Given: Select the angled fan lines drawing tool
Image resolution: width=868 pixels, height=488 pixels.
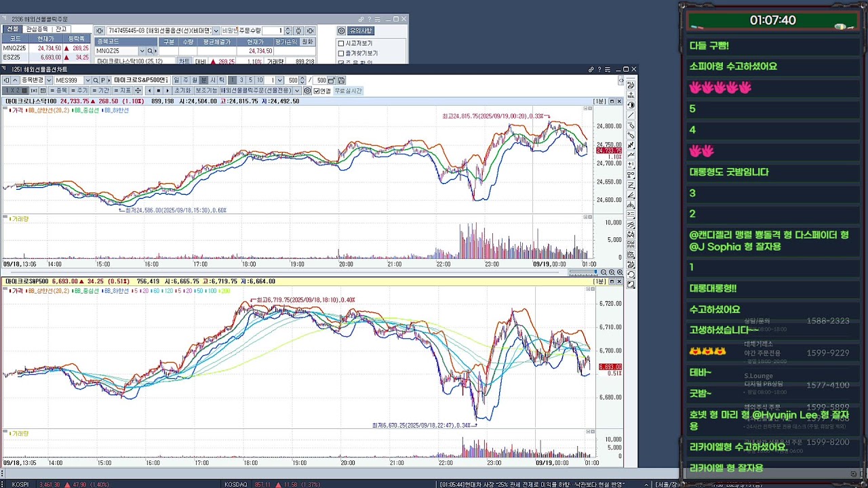Looking at the screenshot, I should click(631, 195).
